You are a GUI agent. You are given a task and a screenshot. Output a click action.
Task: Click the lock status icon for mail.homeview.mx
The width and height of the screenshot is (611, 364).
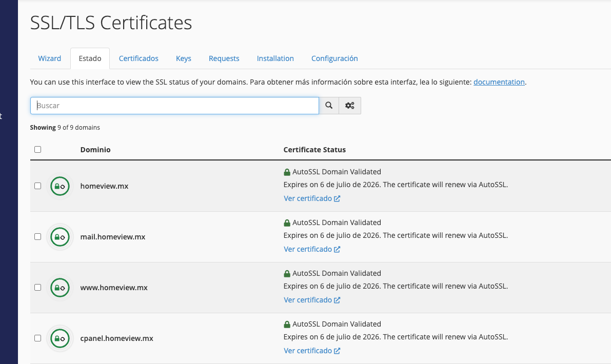pyautogui.click(x=60, y=237)
